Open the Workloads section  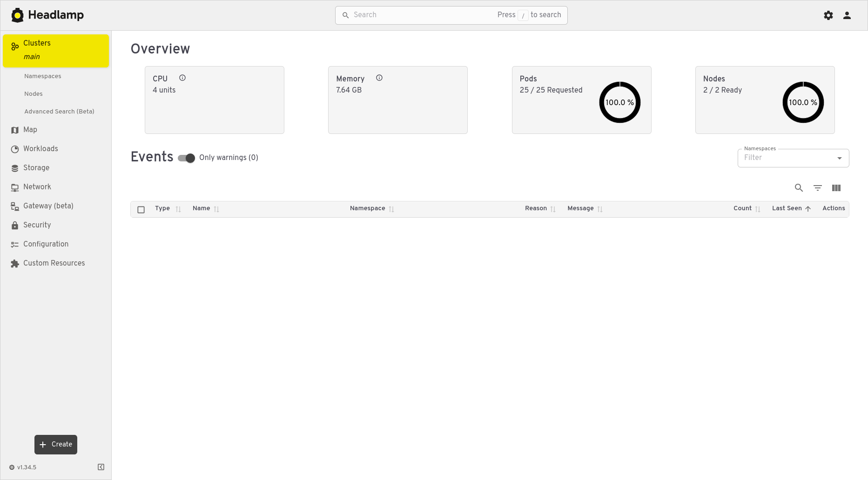[x=40, y=149]
